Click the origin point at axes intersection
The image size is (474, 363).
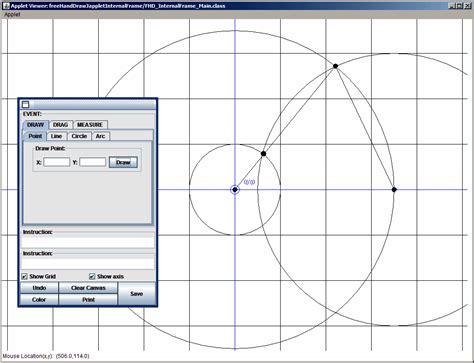pos(235,190)
